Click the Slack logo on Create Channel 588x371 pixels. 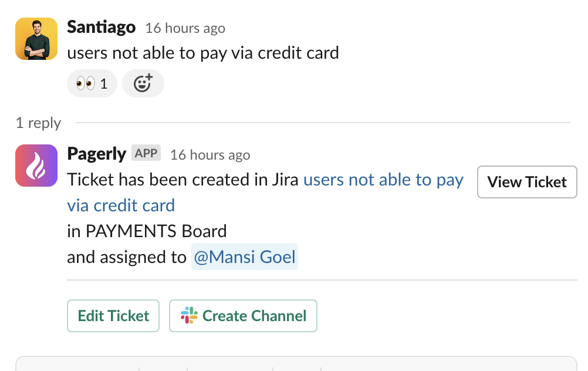click(189, 316)
